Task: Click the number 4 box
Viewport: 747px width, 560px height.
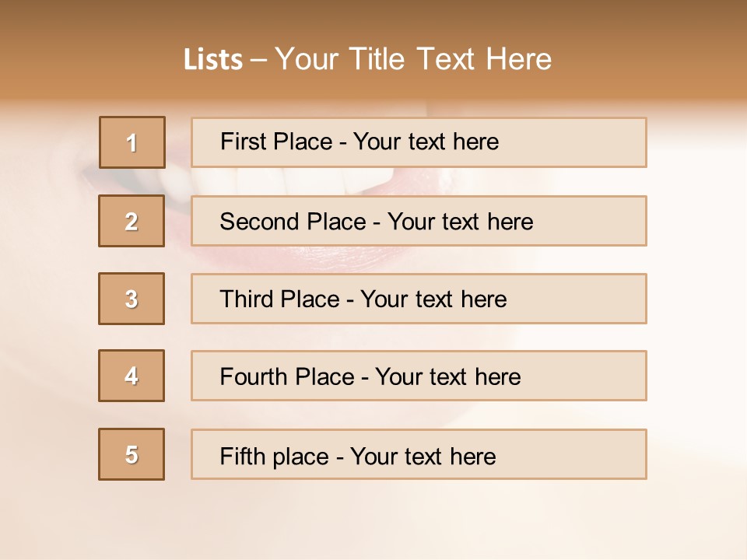Action: click(x=132, y=376)
